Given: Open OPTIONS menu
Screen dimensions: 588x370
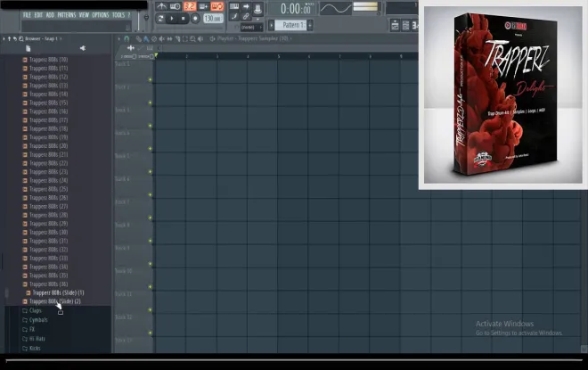Looking at the screenshot, I should point(101,15).
